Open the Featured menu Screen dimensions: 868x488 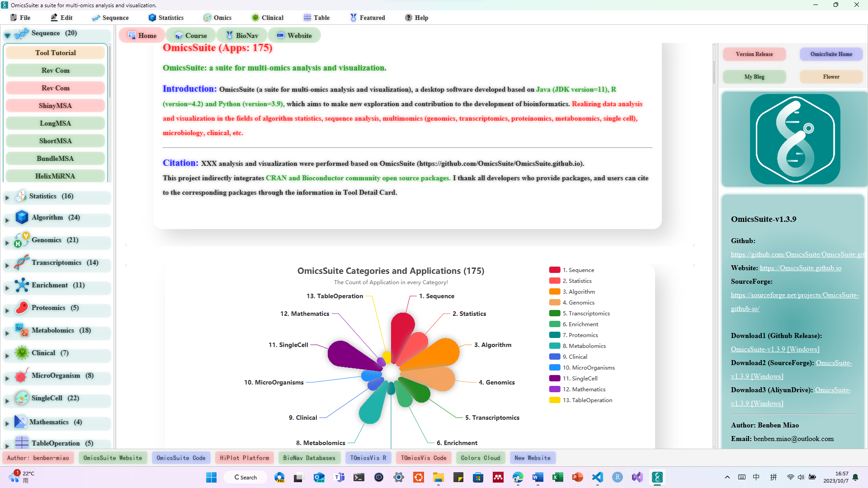click(368, 18)
